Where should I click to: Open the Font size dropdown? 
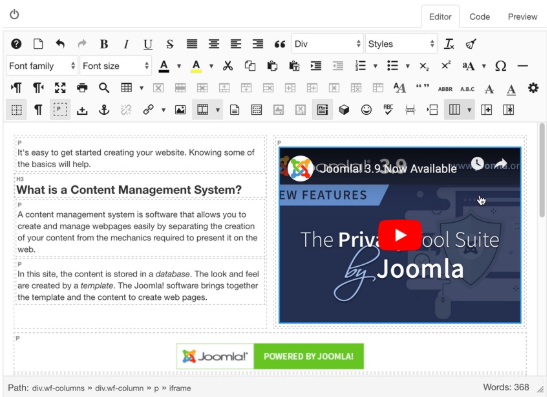click(x=115, y=66)
